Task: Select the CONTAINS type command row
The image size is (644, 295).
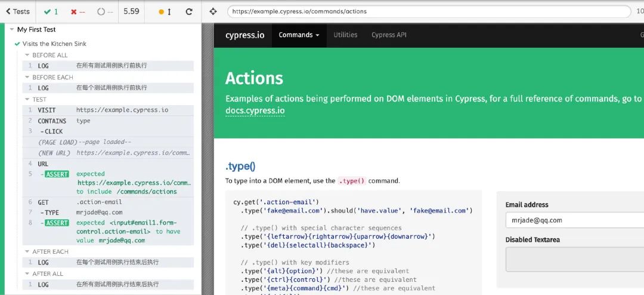Action: coord(108,121)
